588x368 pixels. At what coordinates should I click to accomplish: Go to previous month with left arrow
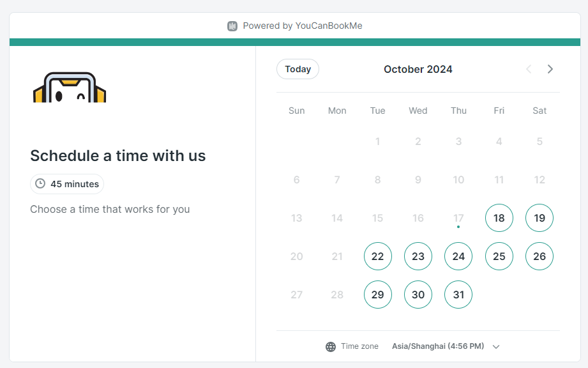coord(529,69)
